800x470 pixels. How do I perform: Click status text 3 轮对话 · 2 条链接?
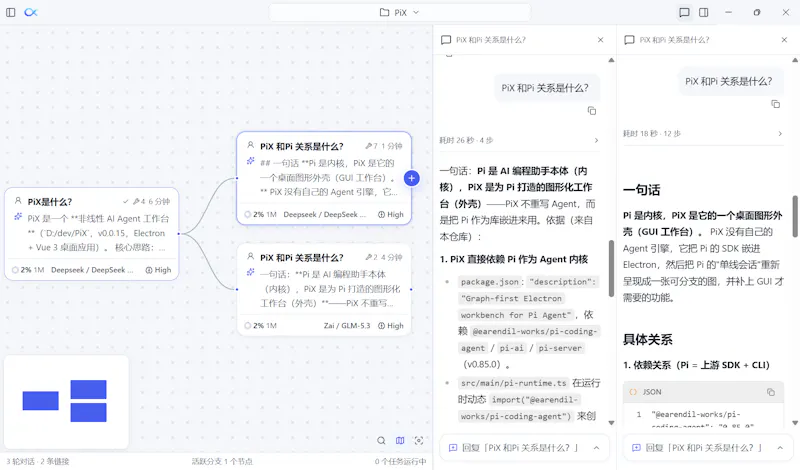pyautogui.click(x=37, y=461)
